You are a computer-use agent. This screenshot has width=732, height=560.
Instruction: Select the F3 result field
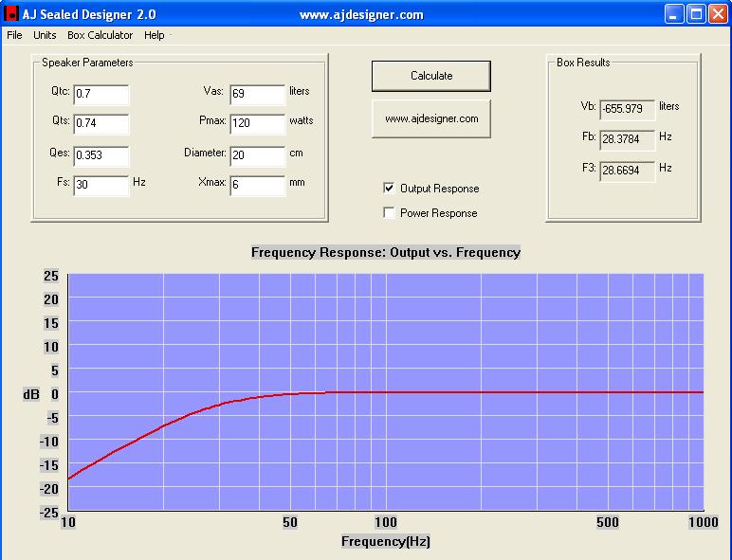tap(627, 171)
